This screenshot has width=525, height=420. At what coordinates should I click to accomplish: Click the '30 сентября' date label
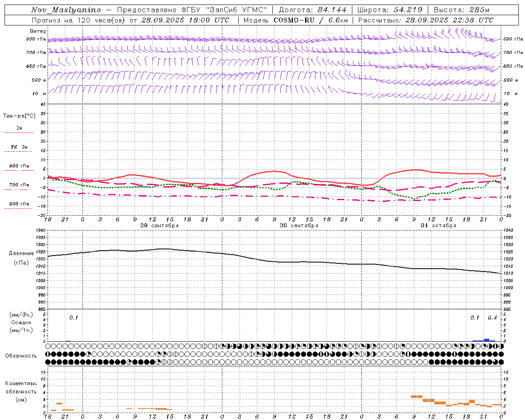click(x=299, y=226)
